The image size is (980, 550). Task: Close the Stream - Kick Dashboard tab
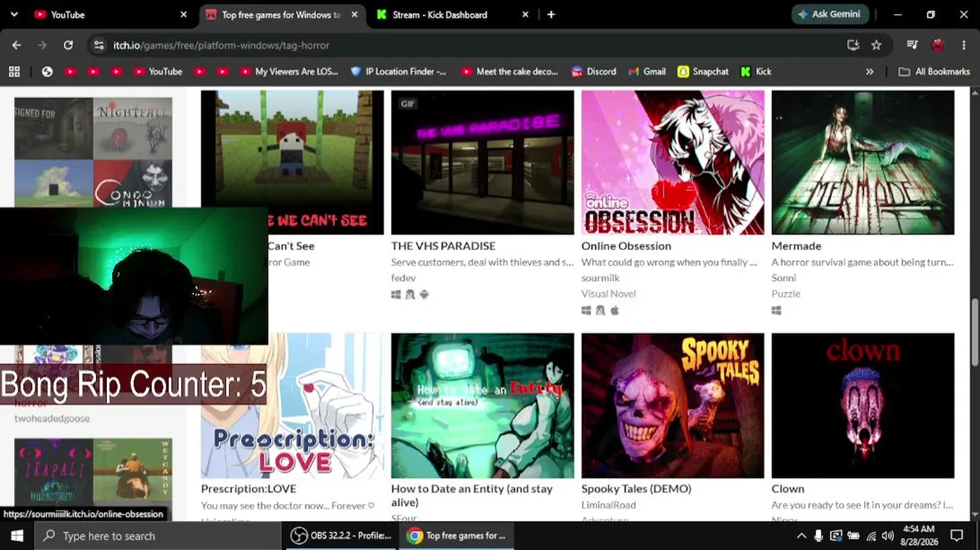tap(525, 15)
